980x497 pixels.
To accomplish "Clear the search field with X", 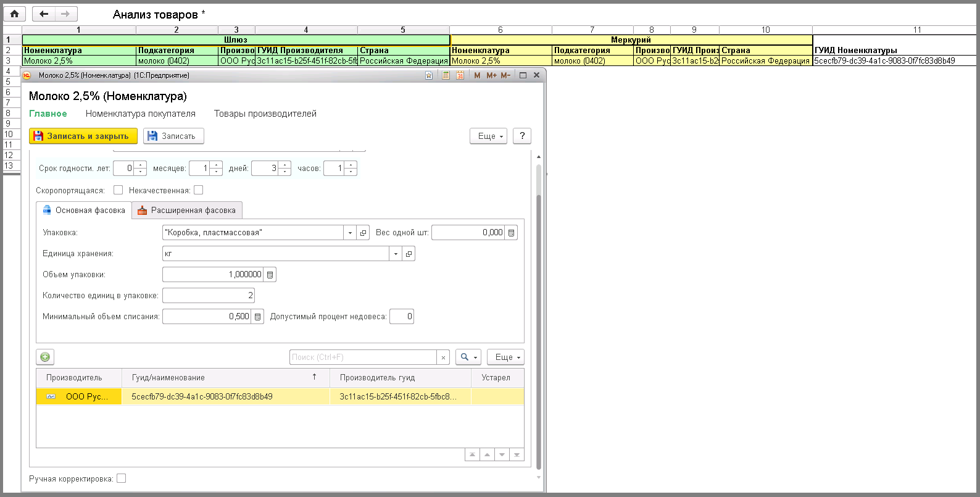I will tap(443, 357).
